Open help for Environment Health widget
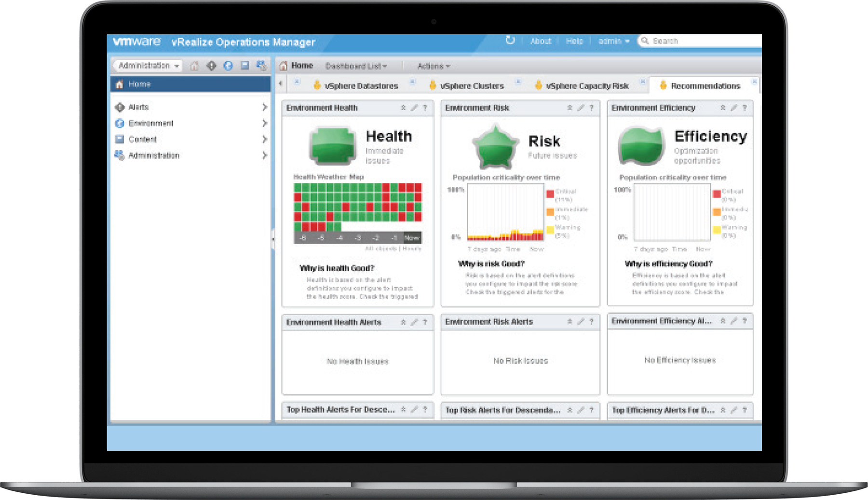The width and height of the screenshot is (868, 500). (x=425, y=108)
